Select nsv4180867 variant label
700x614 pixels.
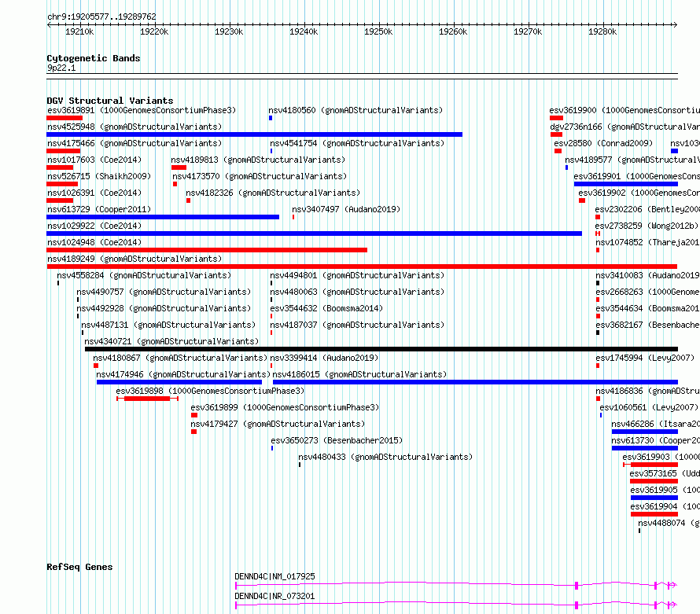[180, 358]
